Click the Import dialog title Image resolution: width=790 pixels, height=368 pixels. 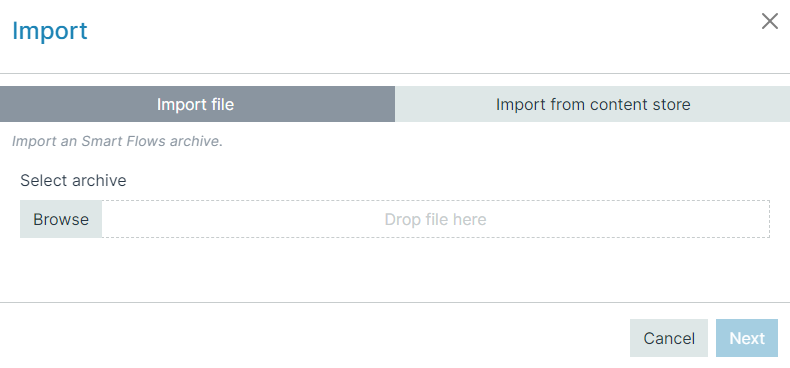click(x=49, y=31)
